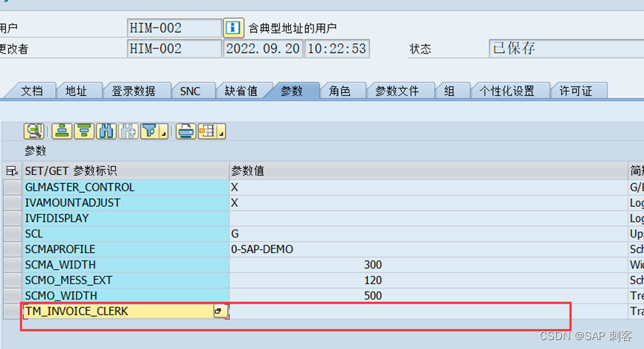644x349 pixels.
Task: Sort parameters in descending order
Action: 84,132
